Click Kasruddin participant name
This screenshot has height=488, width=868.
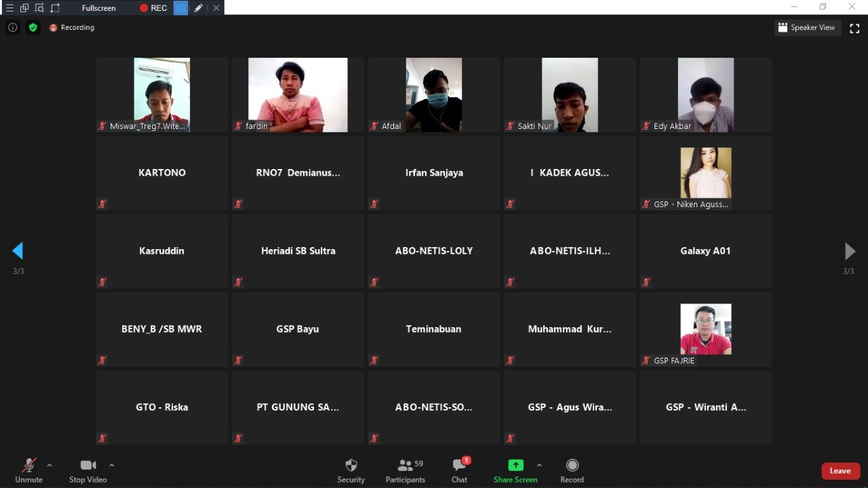[162, 250]
